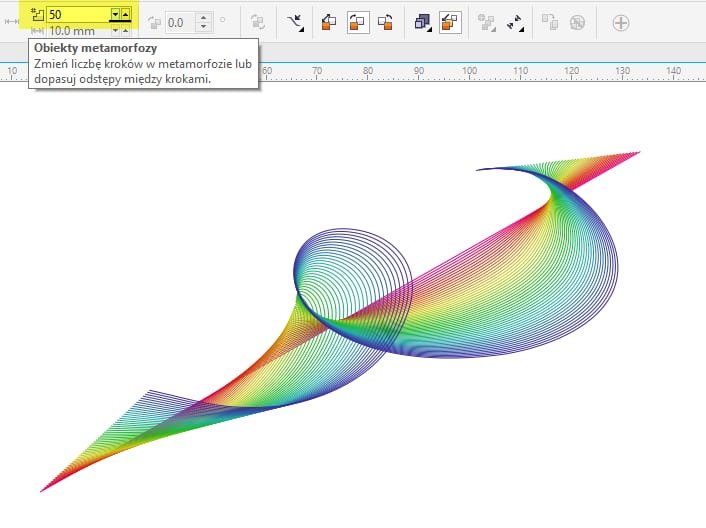Click the Copy blend properties icon
Viewport: 706px width, 528px height.
(549, 21)
